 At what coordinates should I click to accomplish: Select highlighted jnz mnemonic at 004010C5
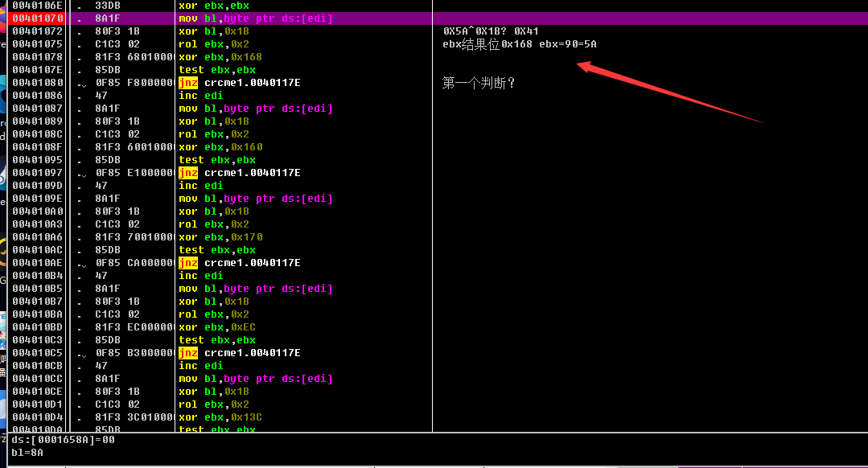click(188, 353)
